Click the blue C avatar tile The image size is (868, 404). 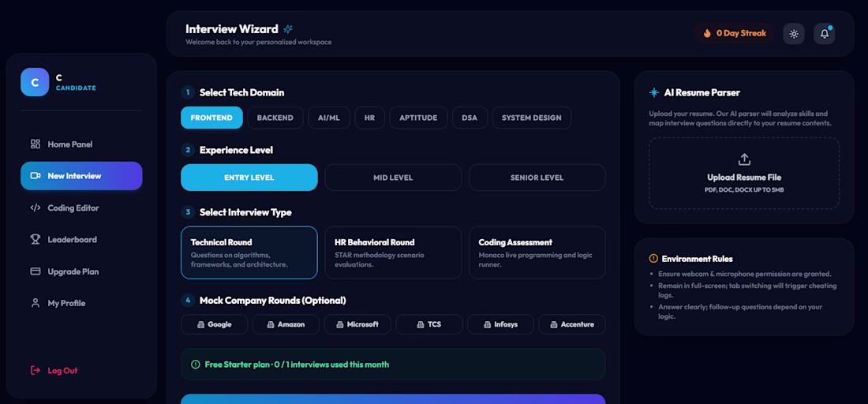tap(35, 82)
